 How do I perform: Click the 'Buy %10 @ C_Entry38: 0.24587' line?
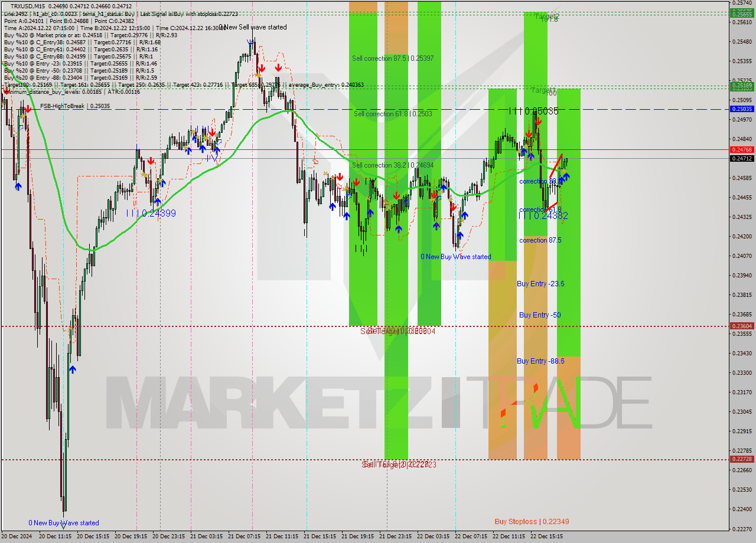pos(82,42)
